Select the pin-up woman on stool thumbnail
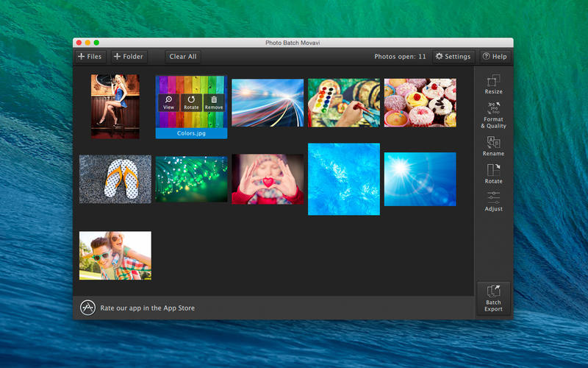588x368 pixels. (115, 107)
